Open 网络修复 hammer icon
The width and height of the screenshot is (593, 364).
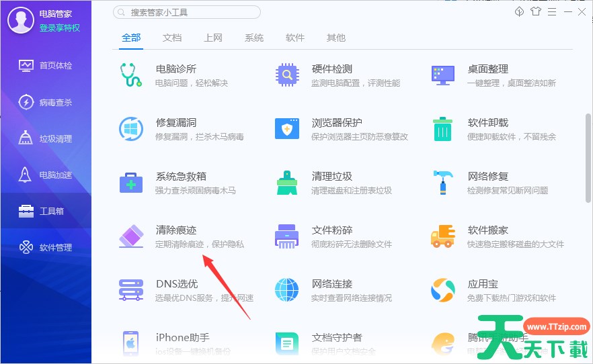click(x=443, y=183)
